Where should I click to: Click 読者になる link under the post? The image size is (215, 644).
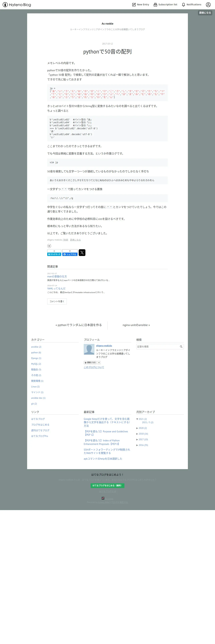pyautogui.click(x=75, y=240)
